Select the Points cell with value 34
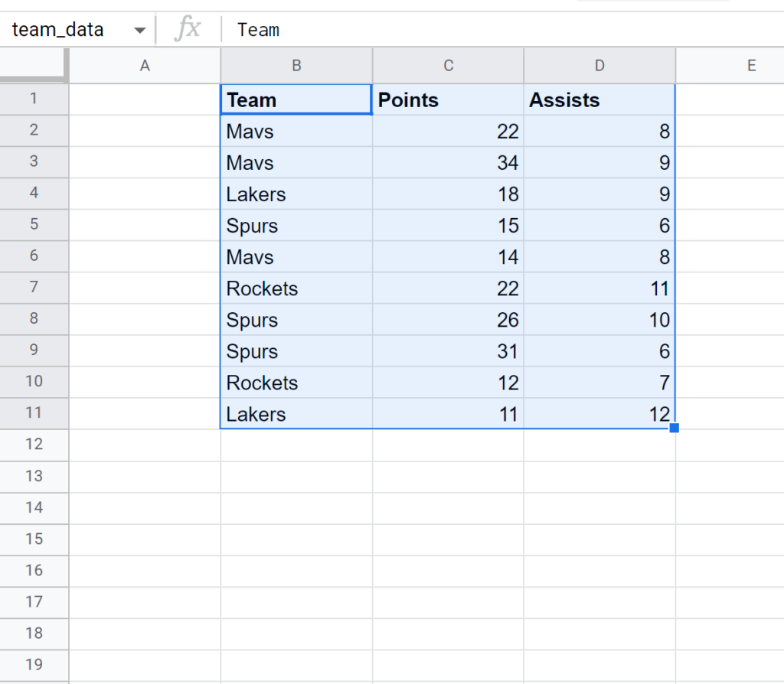 (x=449, y=162)
